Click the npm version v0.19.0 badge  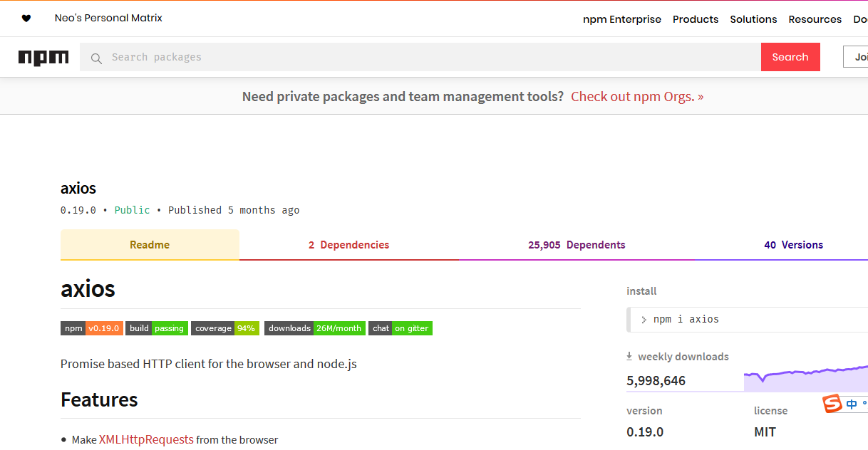coord(92,328)
